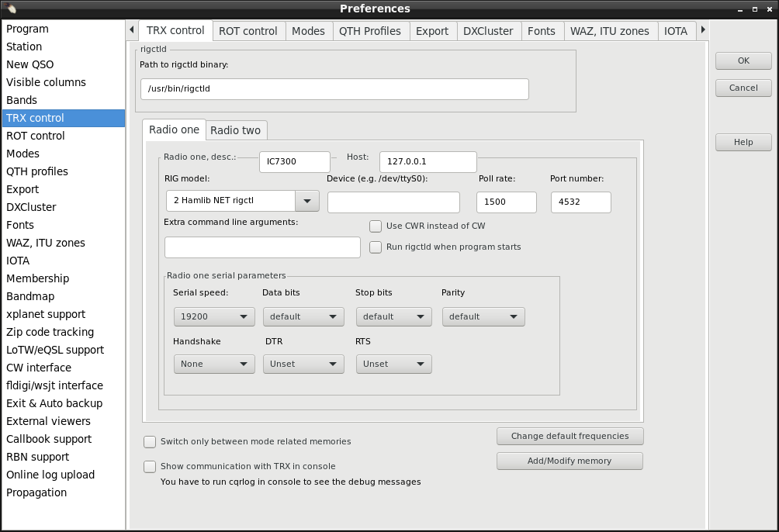Open the Data bits dropdown

(303, 316)
